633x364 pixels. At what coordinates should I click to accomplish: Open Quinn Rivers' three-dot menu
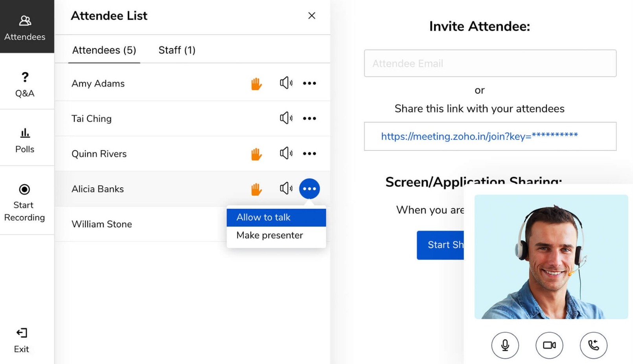coord(309,154)
